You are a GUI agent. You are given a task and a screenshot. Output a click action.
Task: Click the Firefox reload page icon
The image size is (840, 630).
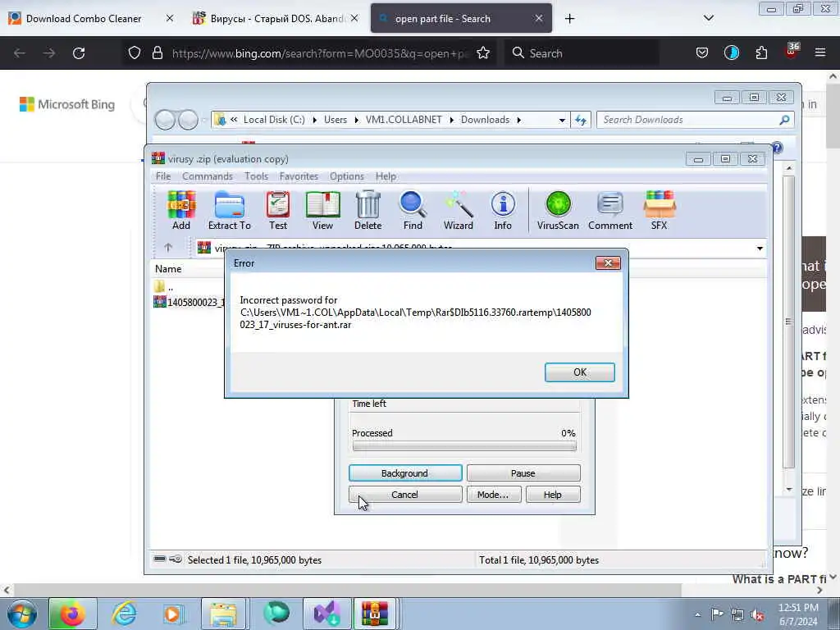pos(79,53)
